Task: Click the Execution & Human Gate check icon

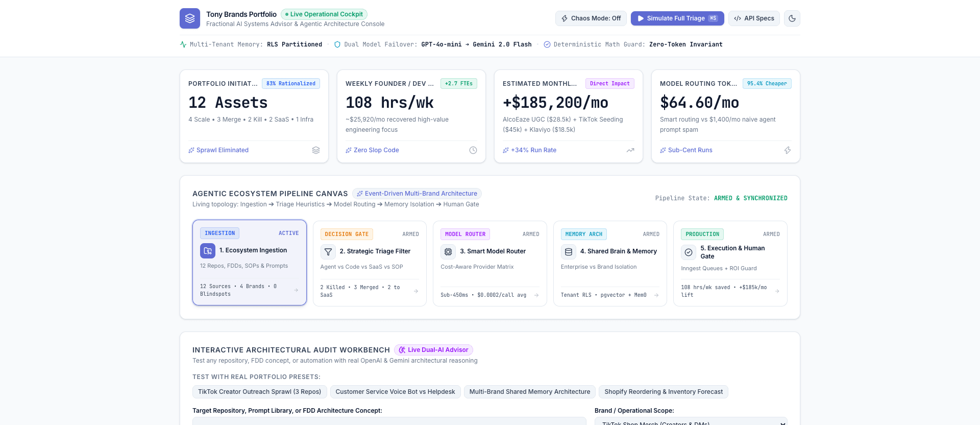Action: click(x=689, y=252)
